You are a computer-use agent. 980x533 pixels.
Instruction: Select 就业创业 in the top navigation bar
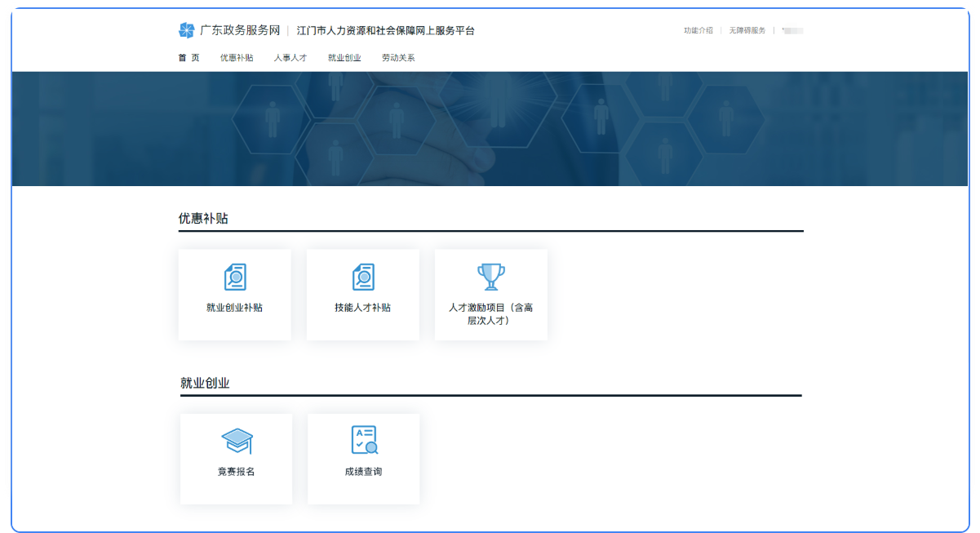coord(344,58)
